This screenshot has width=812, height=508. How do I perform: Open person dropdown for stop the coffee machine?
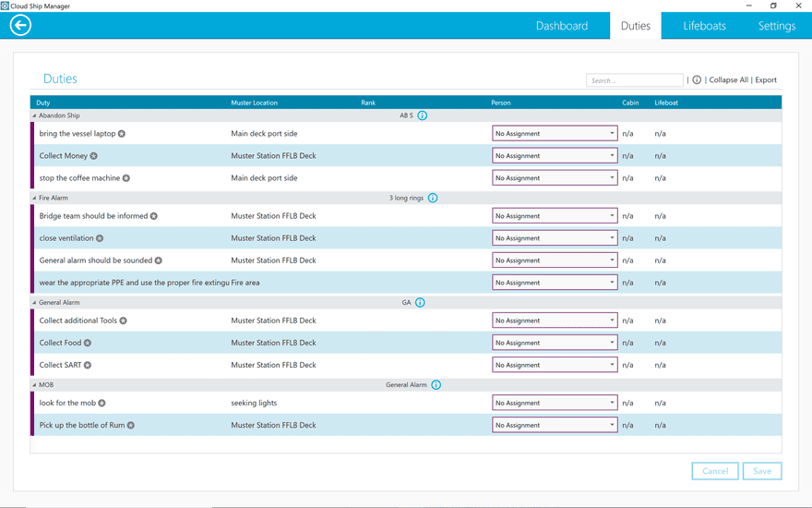point(555,177)
